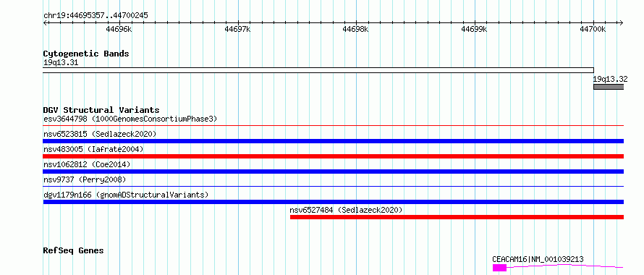Click the chr19:44695357..44700245 coordinate label
This screenshot has height=275, width=644.
point(96,16)
